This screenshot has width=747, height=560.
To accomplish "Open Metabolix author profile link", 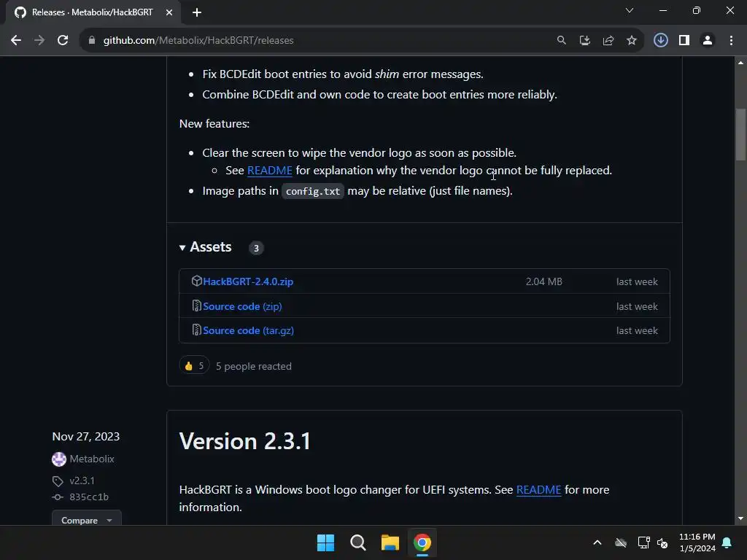I will click(x=92, y=459).
